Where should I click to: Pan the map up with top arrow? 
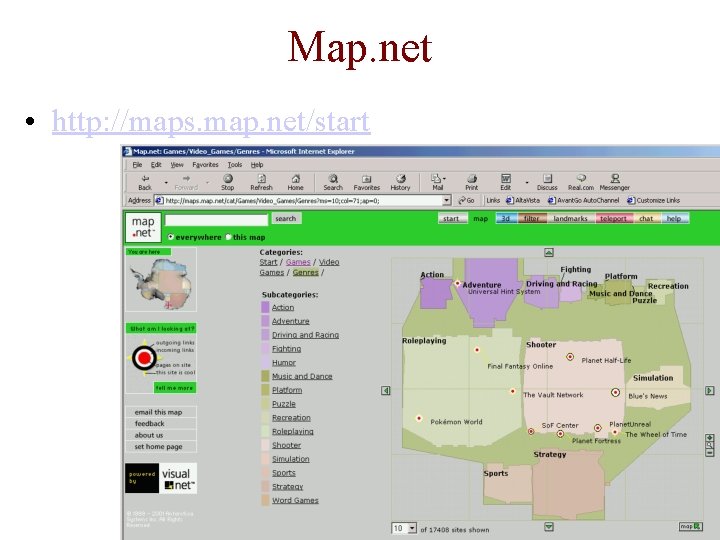pyautogui.click(x=549, y=252)
